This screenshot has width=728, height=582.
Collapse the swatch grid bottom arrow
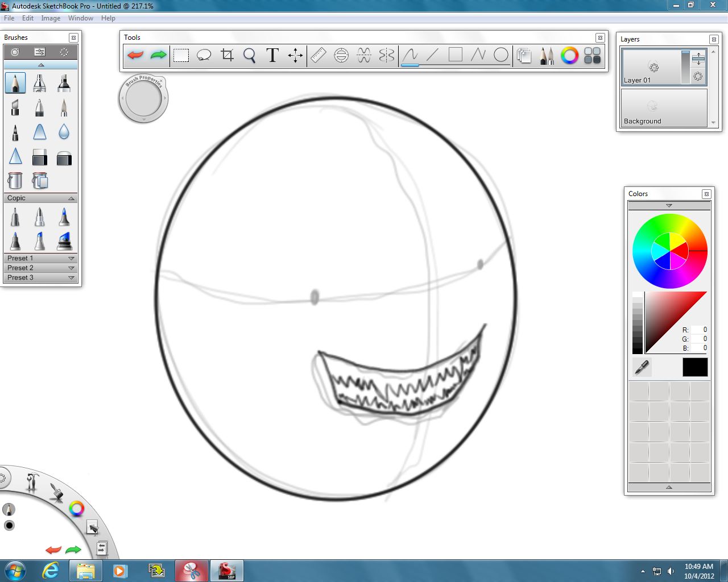(669, 487)
